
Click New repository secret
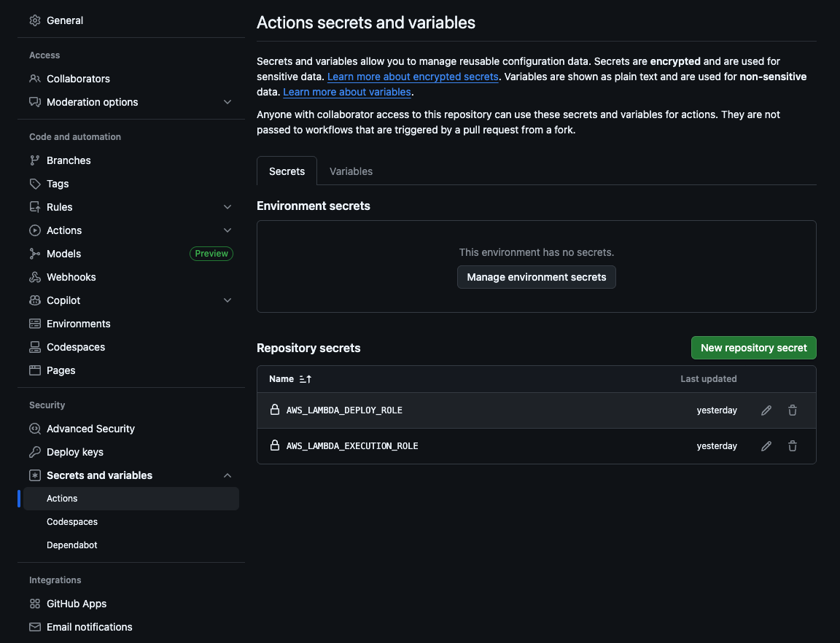coord(753,348)
